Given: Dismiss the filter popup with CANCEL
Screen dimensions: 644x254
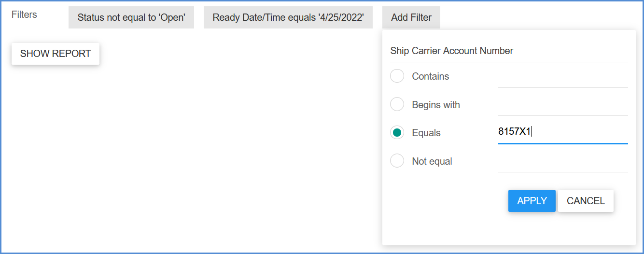Looking at the screenshot, I should 586,201.
